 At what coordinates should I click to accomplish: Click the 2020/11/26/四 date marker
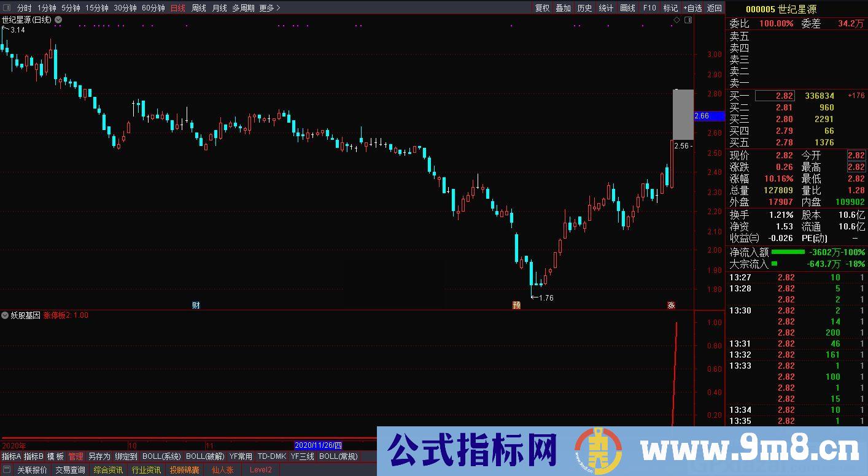click(318, 445)
